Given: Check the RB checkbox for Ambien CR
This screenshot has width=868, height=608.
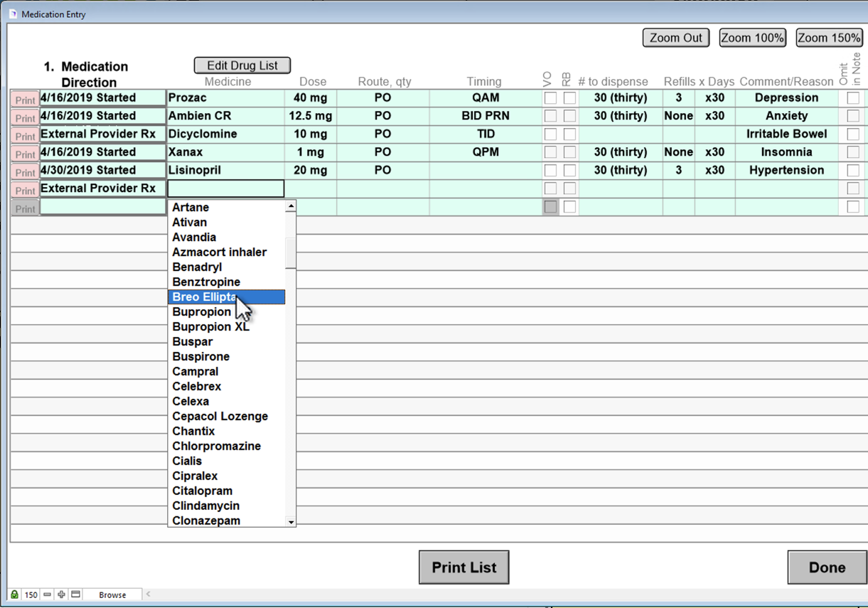Looking at the screenshot, I should coord(569,116).
